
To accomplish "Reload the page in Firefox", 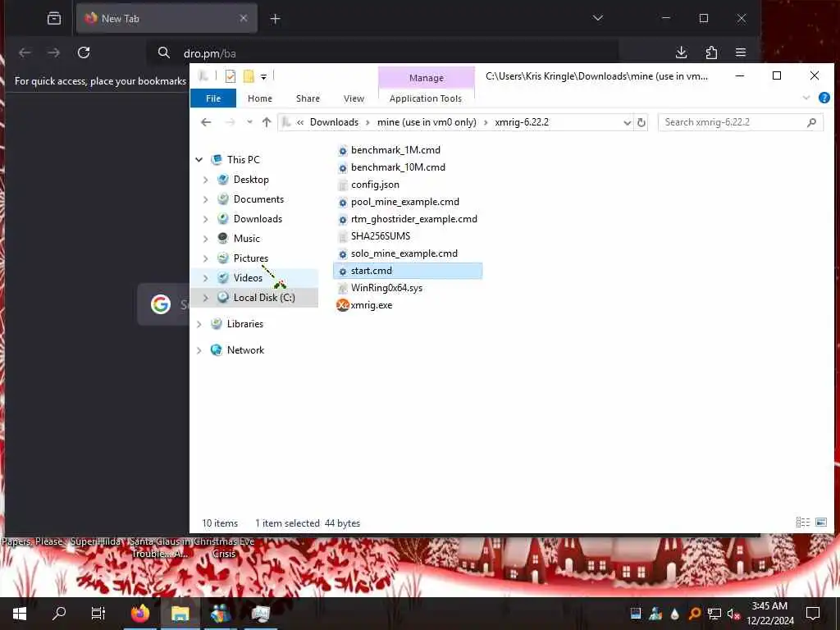I will [x=84, y=52].
